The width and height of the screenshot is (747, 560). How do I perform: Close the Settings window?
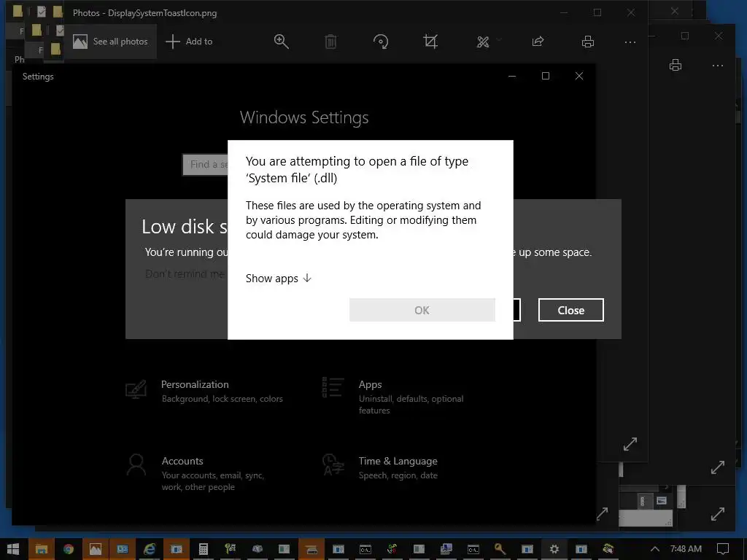[578, 76]
